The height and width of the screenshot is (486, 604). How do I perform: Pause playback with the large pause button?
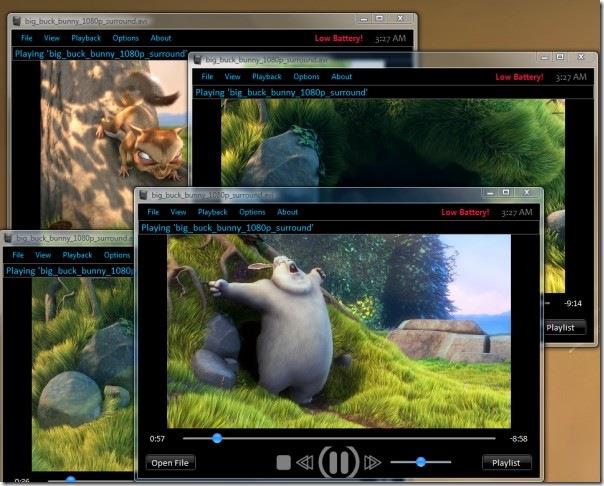pyautogui.click(x=339, y=462)
